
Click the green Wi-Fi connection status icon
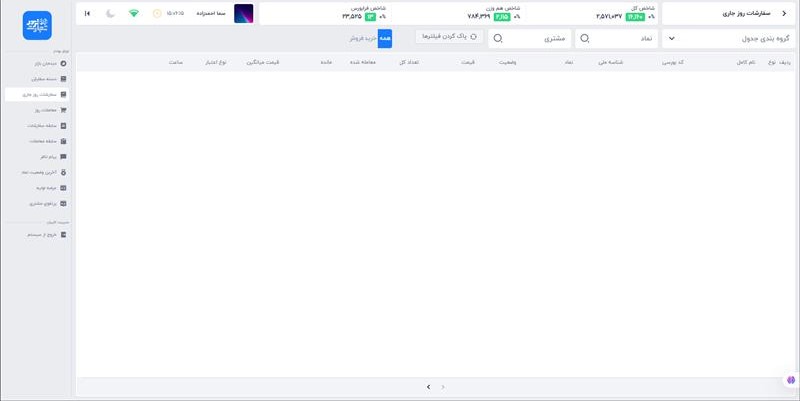134,13
